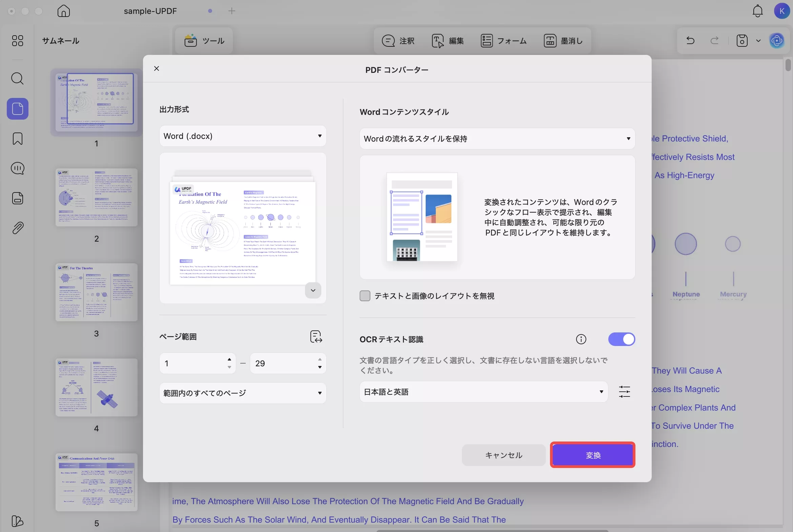Image resolution: width=793 pixels, height=532 pixels.
Task: Open the attachments paperclip icon
Action: click(17, 228)
